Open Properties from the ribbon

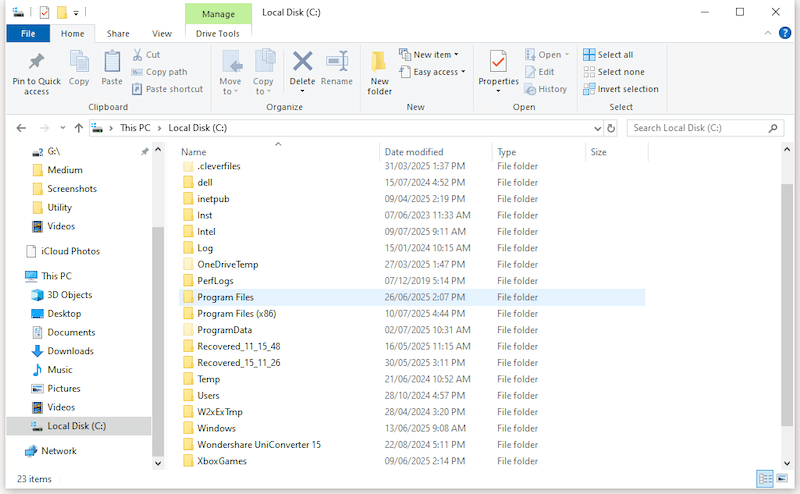point(498,66)
